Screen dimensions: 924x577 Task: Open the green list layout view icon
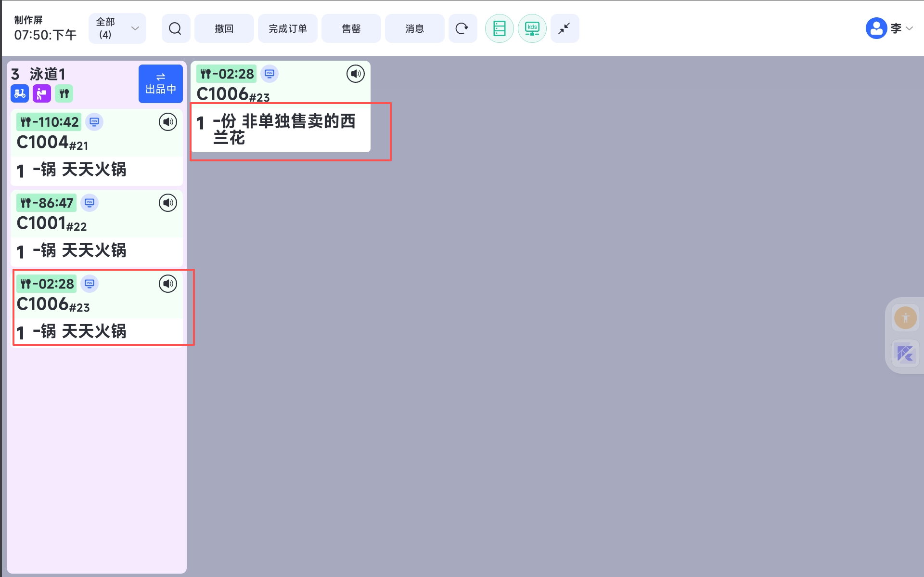499,28
